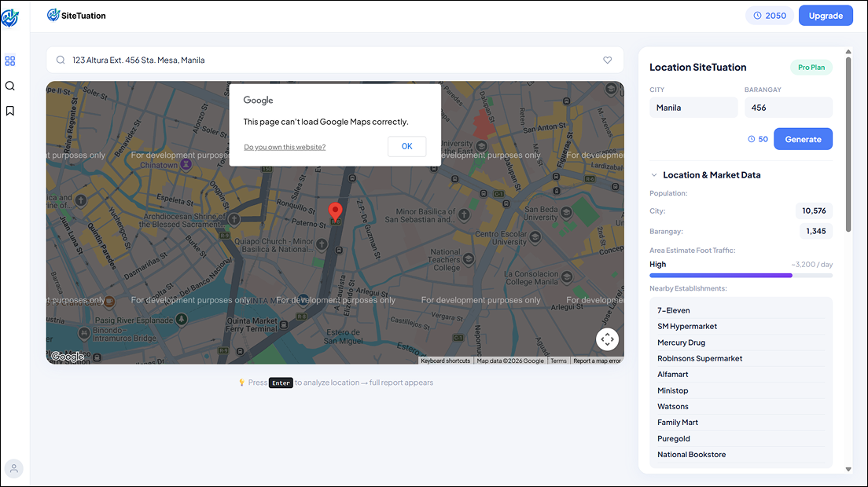Click the sidebar app logo icon
This screenshot has height=487, width=868.
coord(10,18)
